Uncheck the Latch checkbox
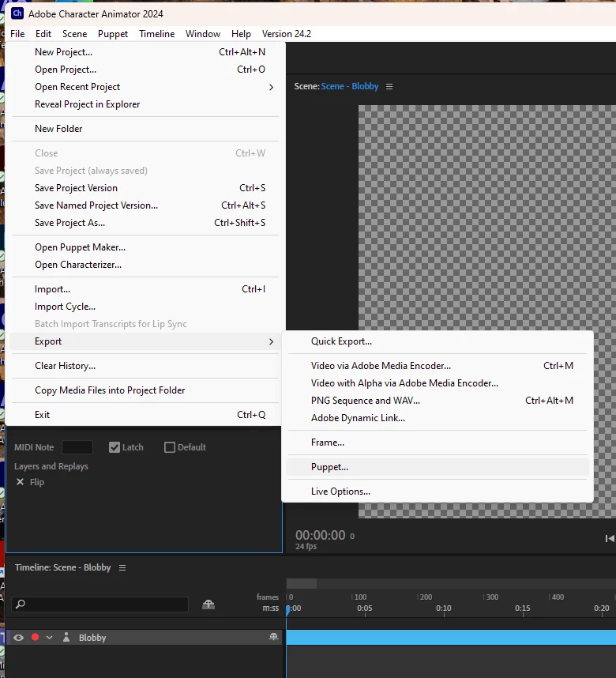616x678 pixels. [115, 447]
